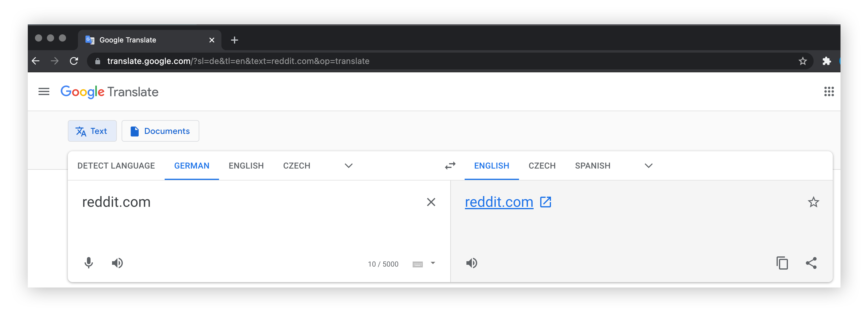Copy the translation to clipboard
The image size is (868, 315).
(x=783, y=263)
